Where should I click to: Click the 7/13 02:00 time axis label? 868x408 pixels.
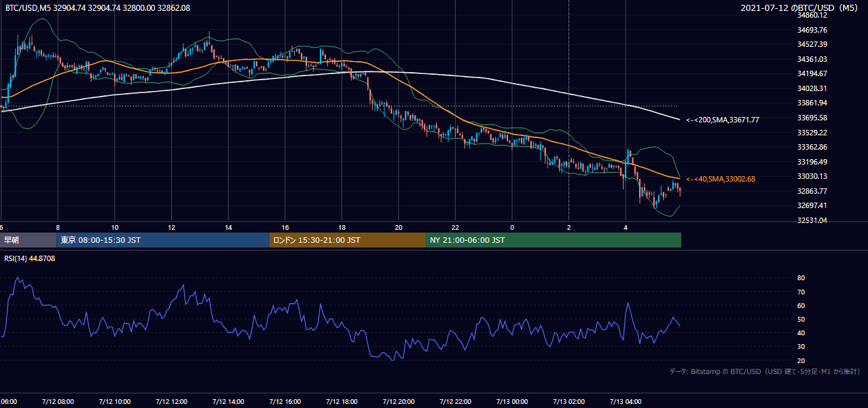[x=568, y=401]
